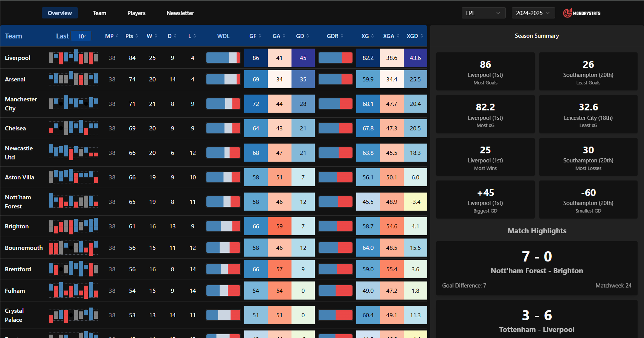This screenshot has height=338, width=644.
Task: Click the Nott'ham Forest 7-0 Brighton highlight card
Action: point(537,268)
